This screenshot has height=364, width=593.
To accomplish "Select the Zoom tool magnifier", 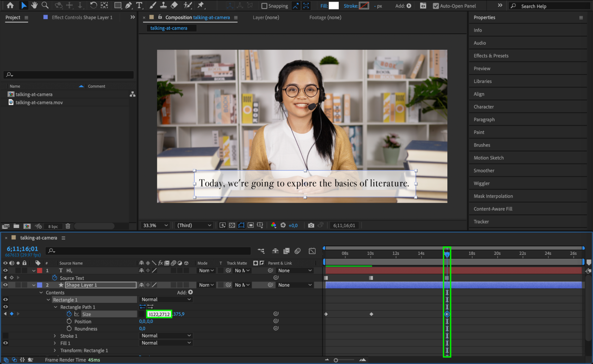I will (x=45, y=5).
